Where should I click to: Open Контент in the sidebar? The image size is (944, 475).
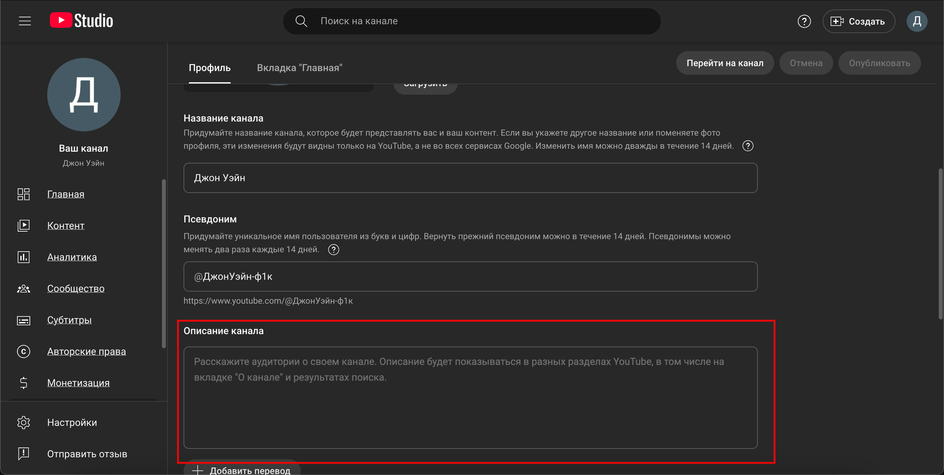(66, 225)
